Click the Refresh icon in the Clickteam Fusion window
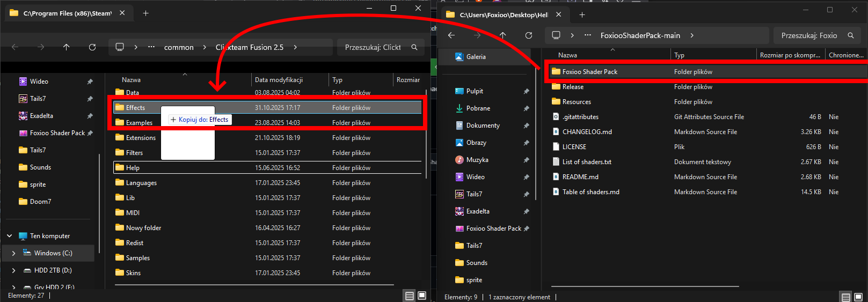 pyautogui.click(x=92, y=47)
